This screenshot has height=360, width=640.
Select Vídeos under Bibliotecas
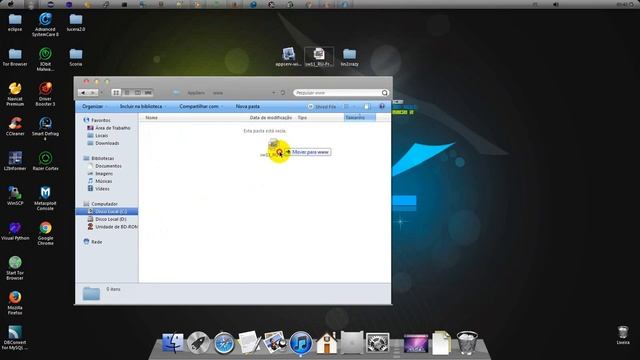click(98, 189)
